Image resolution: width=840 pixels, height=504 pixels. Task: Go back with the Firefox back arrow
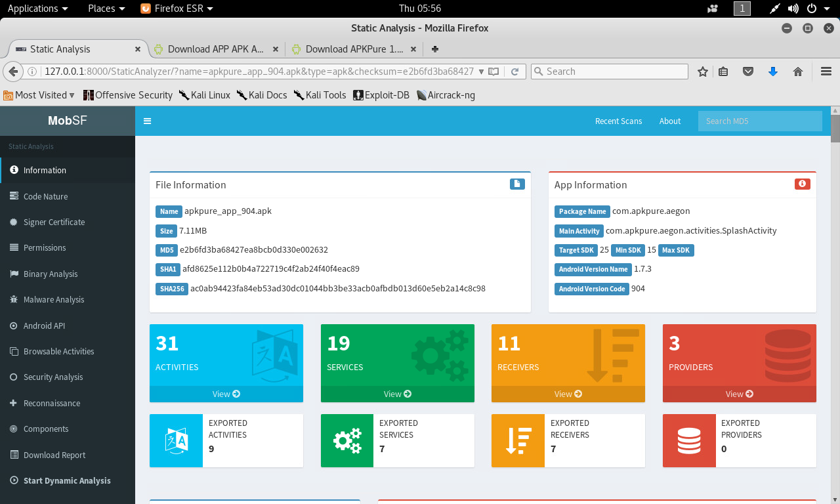[x=12, y=72]
